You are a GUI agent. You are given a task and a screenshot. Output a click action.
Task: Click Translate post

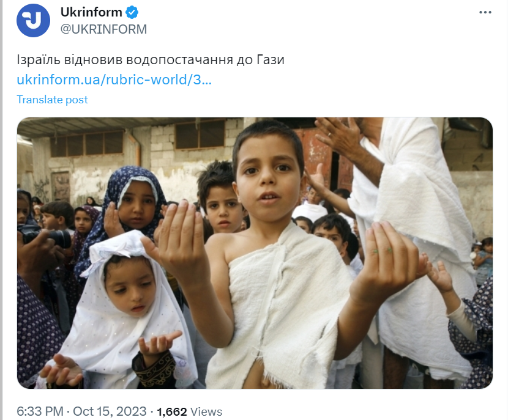52,100
